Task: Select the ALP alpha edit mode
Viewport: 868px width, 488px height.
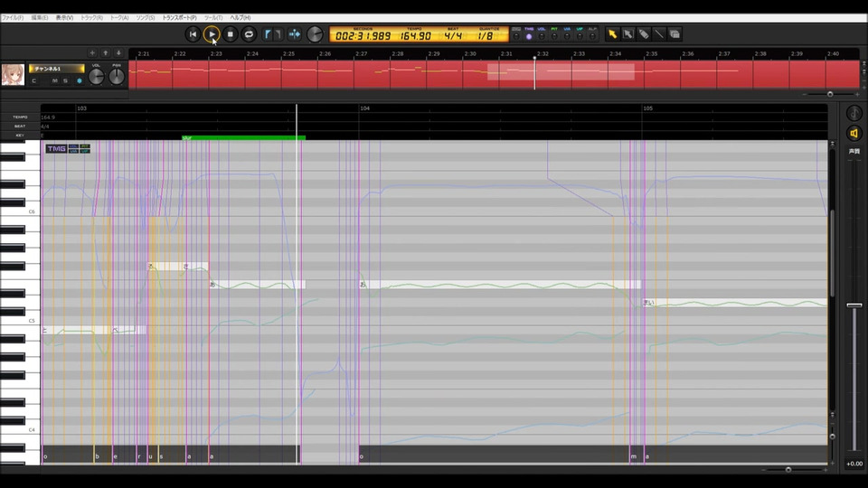Action: pyautogui.click(x=592, y=36)
